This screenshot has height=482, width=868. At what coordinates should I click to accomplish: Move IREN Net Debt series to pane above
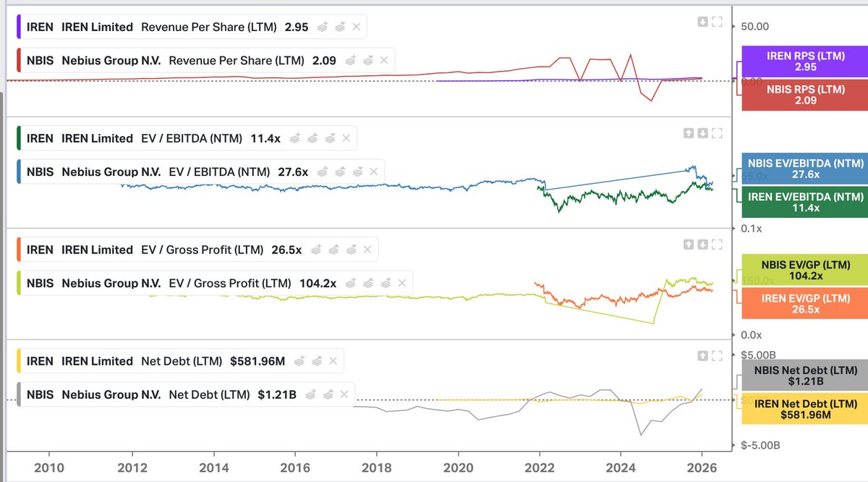[316, 360]
